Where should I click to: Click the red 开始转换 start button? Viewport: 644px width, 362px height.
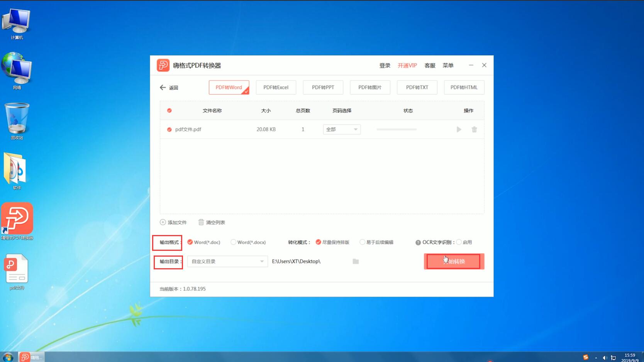tap(454, 262)
